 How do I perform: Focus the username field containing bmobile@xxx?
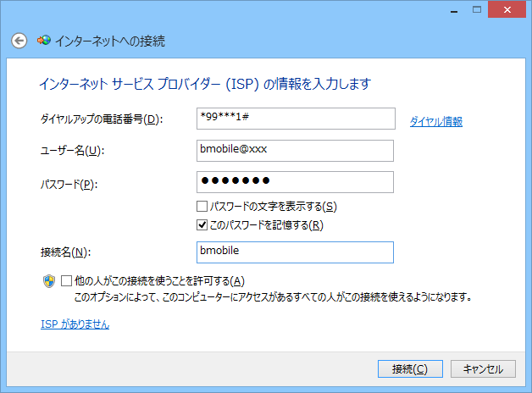[294, 151]
